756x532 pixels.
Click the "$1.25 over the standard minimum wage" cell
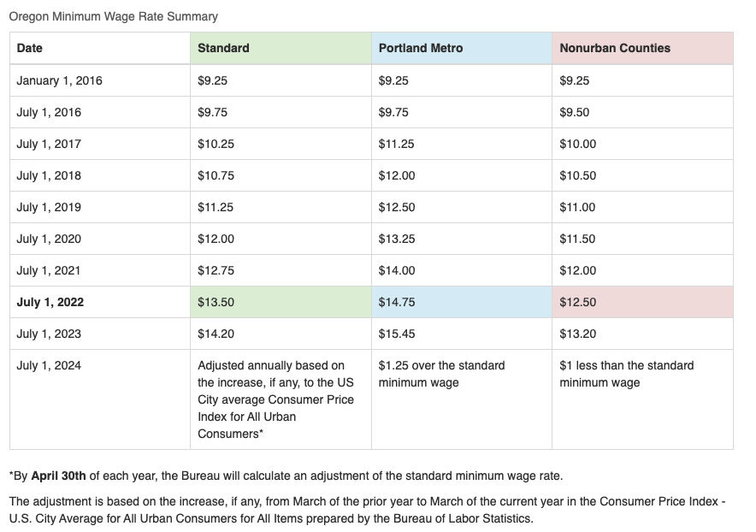[x=462, y=399]
